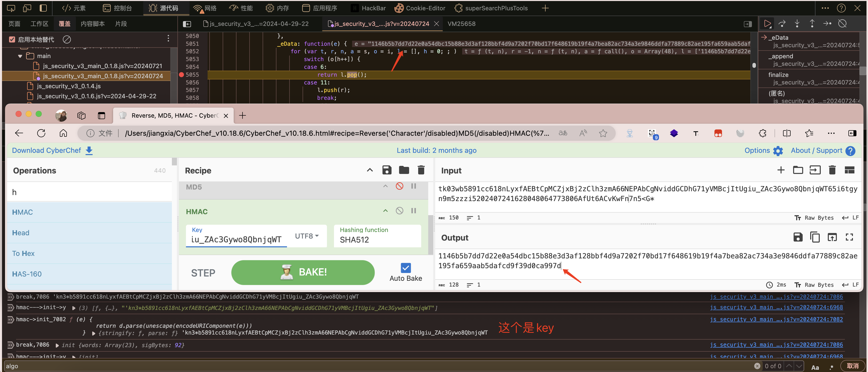Open js_security_v3_0.1.4.js in file tree

68,86
